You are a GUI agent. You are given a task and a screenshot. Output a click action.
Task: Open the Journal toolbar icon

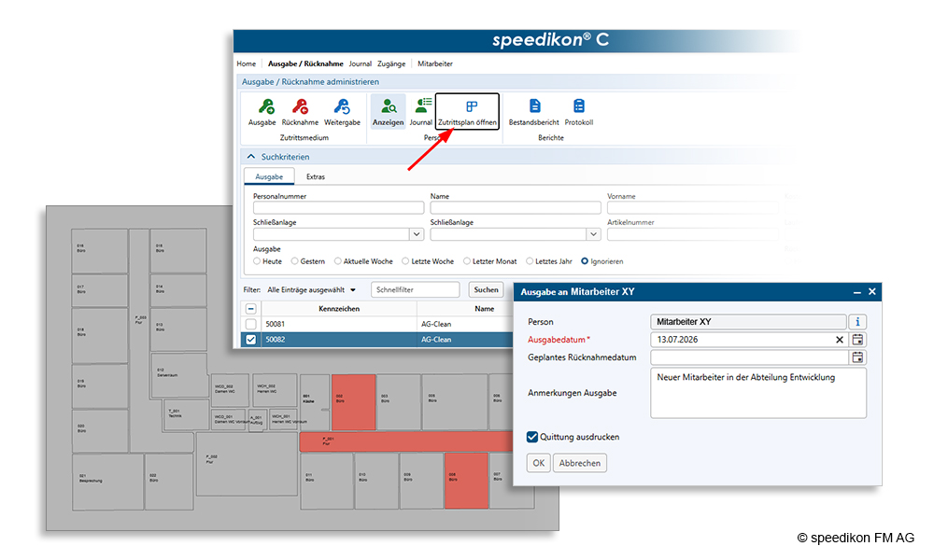click(x=420, y=112)
